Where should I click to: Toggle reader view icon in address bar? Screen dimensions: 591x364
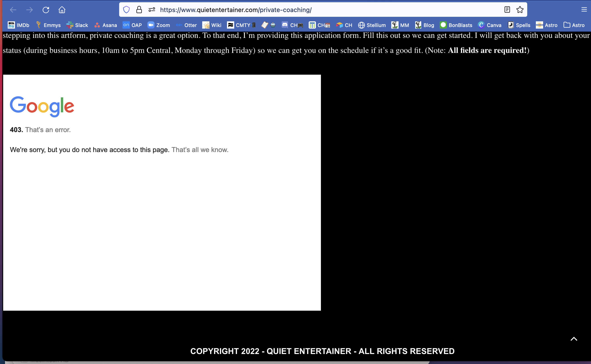pos(507,10)
